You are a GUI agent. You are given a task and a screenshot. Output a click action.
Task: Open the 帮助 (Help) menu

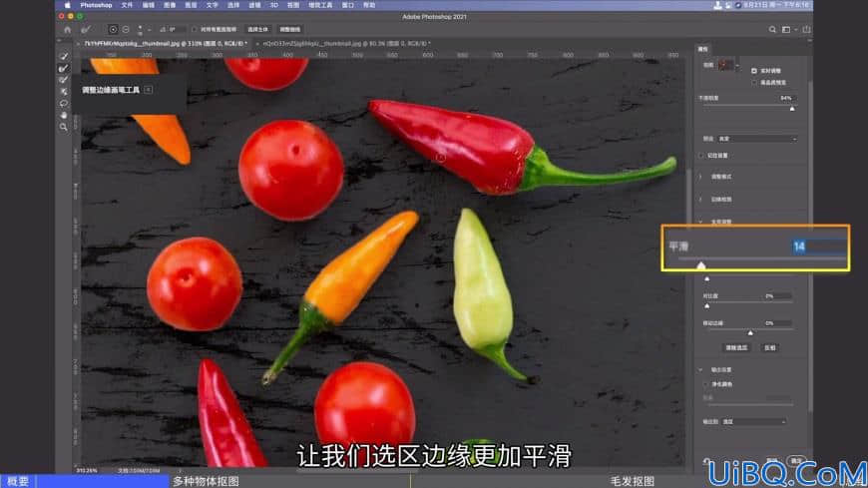[x=369, y=5]
